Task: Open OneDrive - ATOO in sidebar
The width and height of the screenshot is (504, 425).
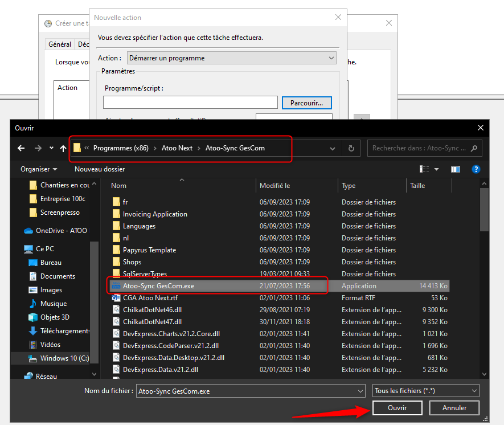Action: [x=56, y=231]
